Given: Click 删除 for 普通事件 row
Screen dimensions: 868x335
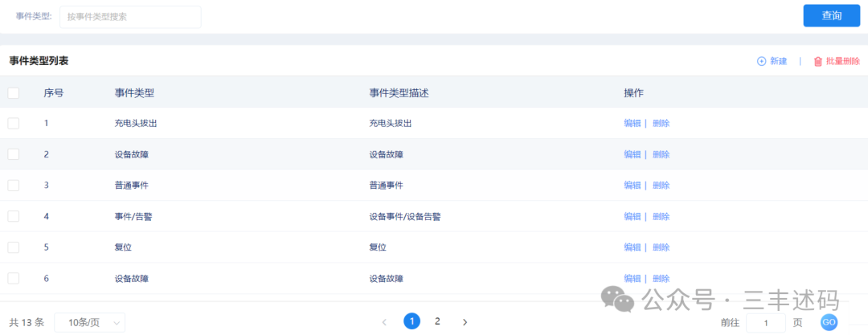Looking at the screenshot, I should coord(661,186).
